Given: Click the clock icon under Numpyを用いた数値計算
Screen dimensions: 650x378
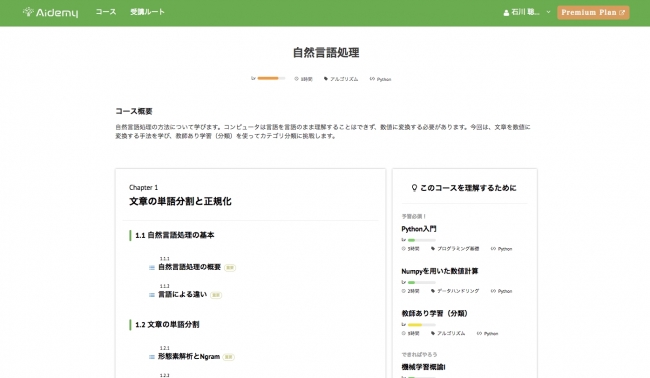Looking at the screenshot, I should point(403,291).
